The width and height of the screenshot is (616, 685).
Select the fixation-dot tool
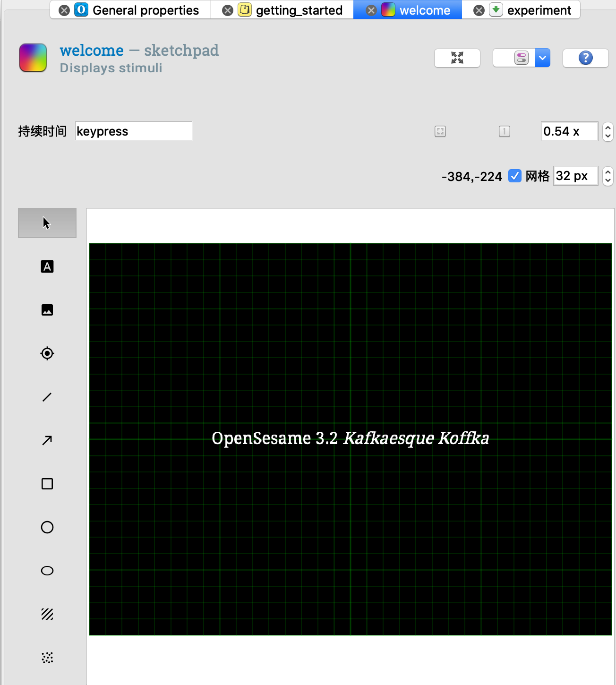47,353
